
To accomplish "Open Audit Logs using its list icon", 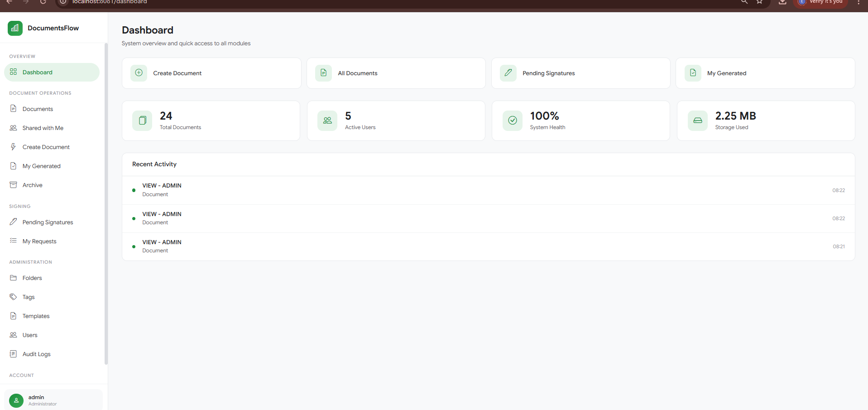I will 14,354.
